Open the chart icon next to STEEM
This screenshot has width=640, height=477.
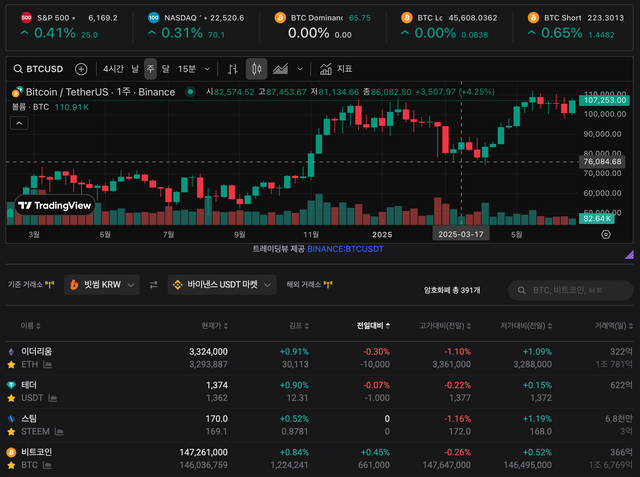point(59,431)
